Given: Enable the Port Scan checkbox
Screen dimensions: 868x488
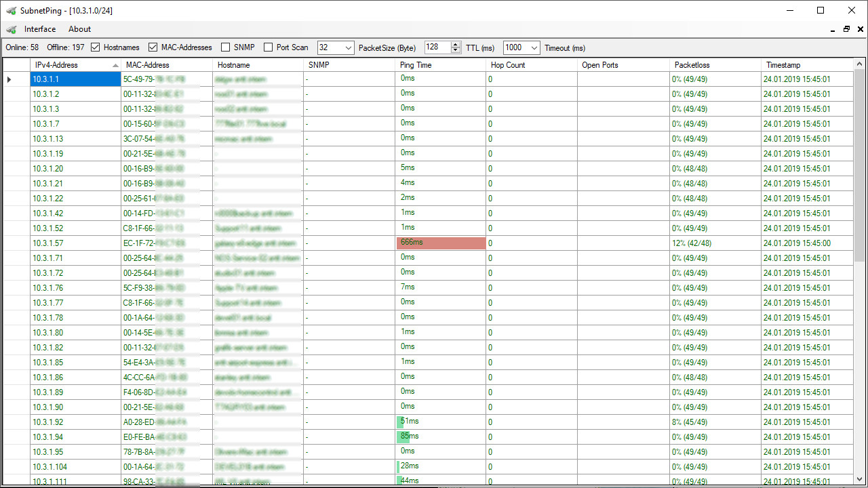Looking at the screenshot, I should (x=269, y=47).
